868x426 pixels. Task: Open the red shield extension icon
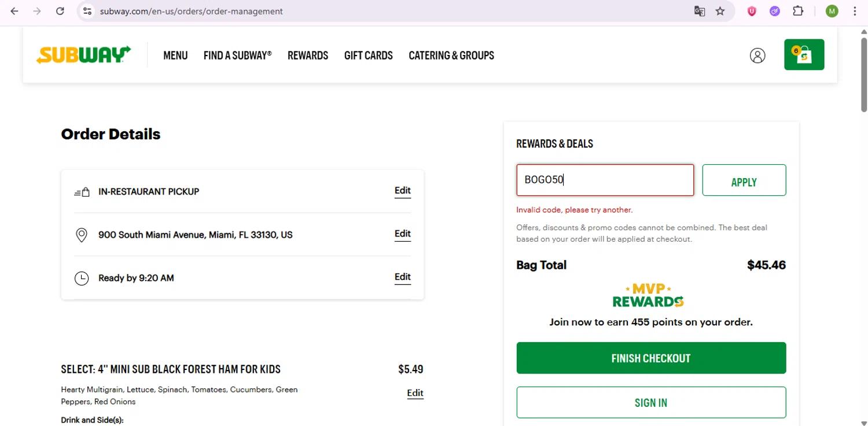click(x=752, y=11)
